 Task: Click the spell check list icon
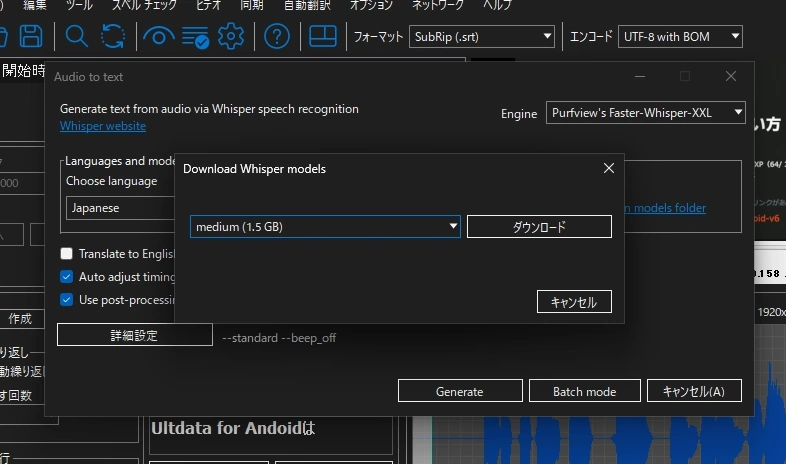click(195, 37)
